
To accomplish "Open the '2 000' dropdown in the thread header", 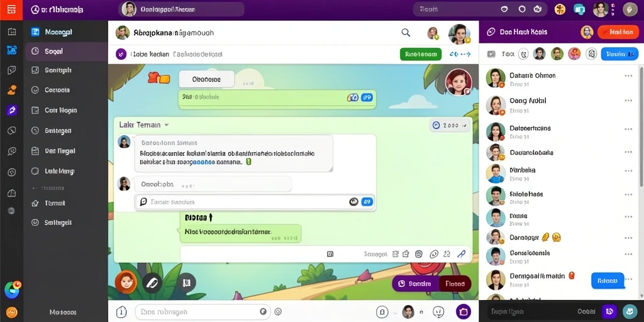I will click(x=450, y=125).
